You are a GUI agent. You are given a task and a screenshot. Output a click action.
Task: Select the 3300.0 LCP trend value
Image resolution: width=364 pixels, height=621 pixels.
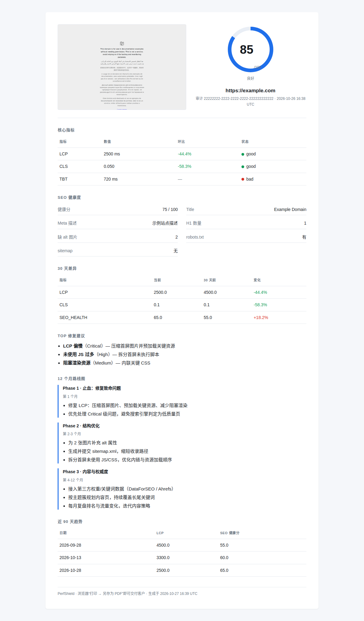tap(163, 558)
